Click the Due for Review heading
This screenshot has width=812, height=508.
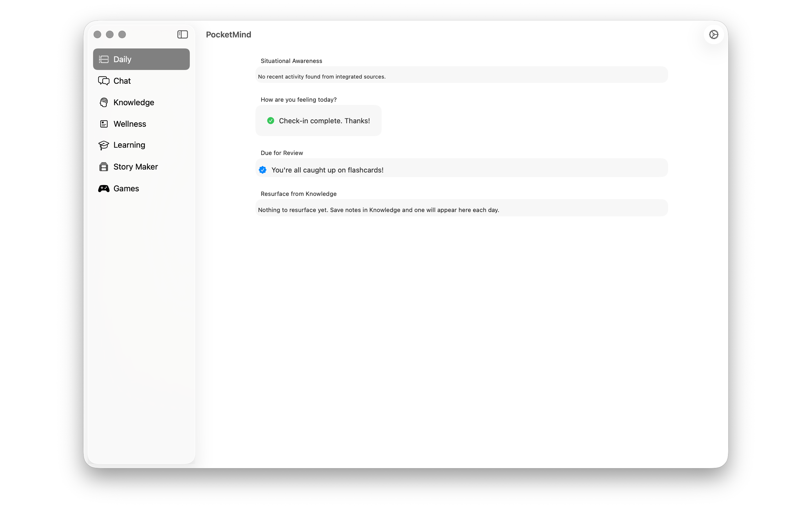(x=282, y=153)
